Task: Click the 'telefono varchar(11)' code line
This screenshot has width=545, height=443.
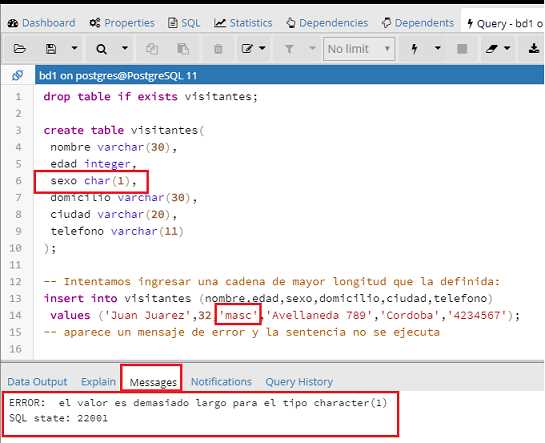Action: click(117, 231)
